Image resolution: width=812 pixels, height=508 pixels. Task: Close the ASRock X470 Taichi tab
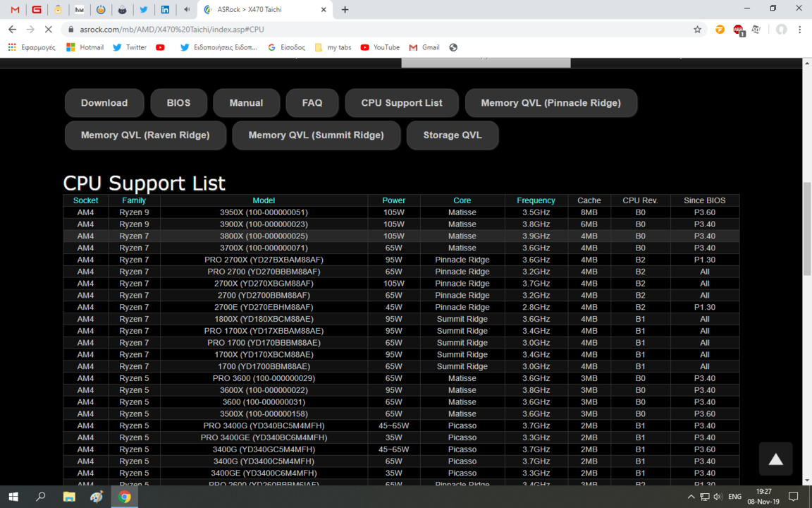324,9
